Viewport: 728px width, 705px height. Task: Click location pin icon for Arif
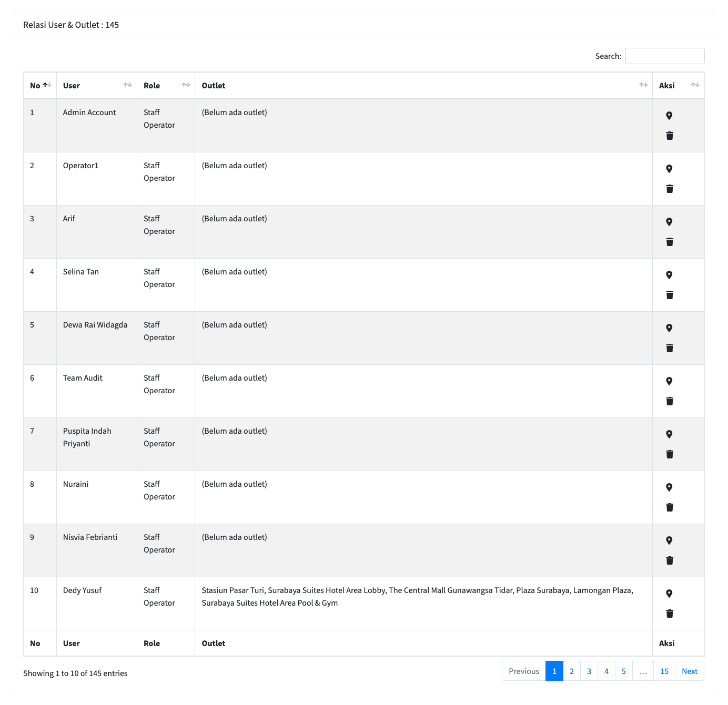point(669,222)
